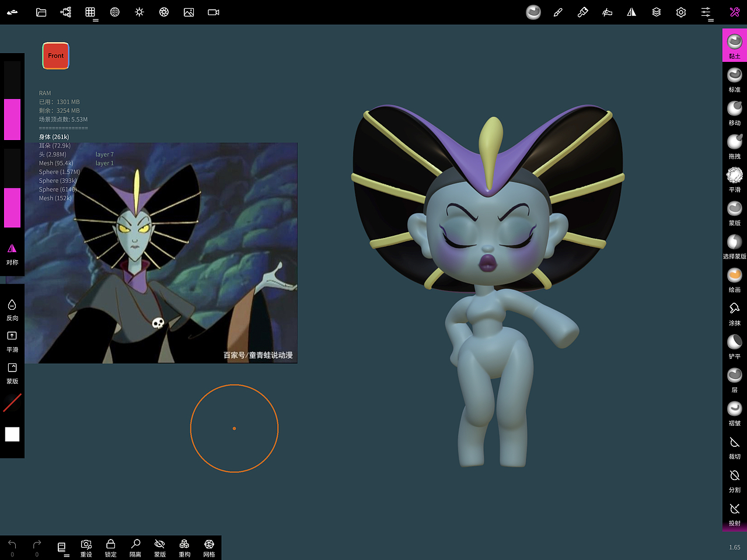Select the 平滑 smooth tool in right toolbar
The height and width of the screenshot is (560, 747).
click(x=734, y=179)
